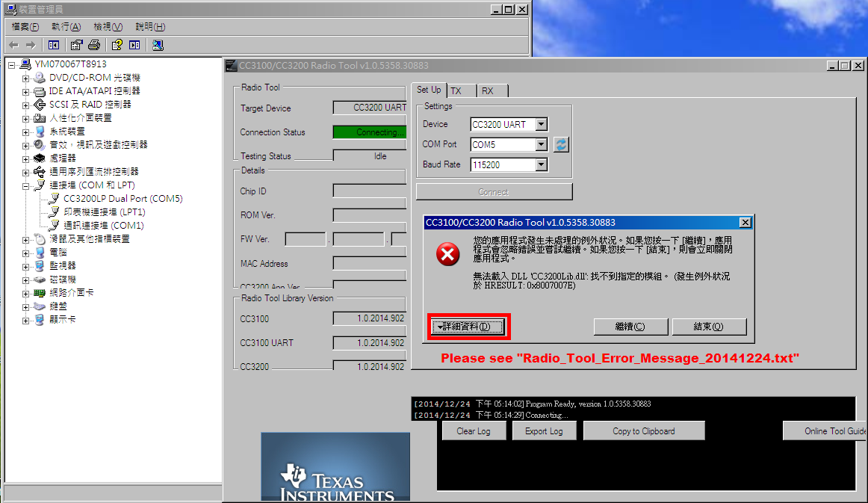Switch to the TX tab
This screenshot has width=868, height=503.
[x=462, y=91]
